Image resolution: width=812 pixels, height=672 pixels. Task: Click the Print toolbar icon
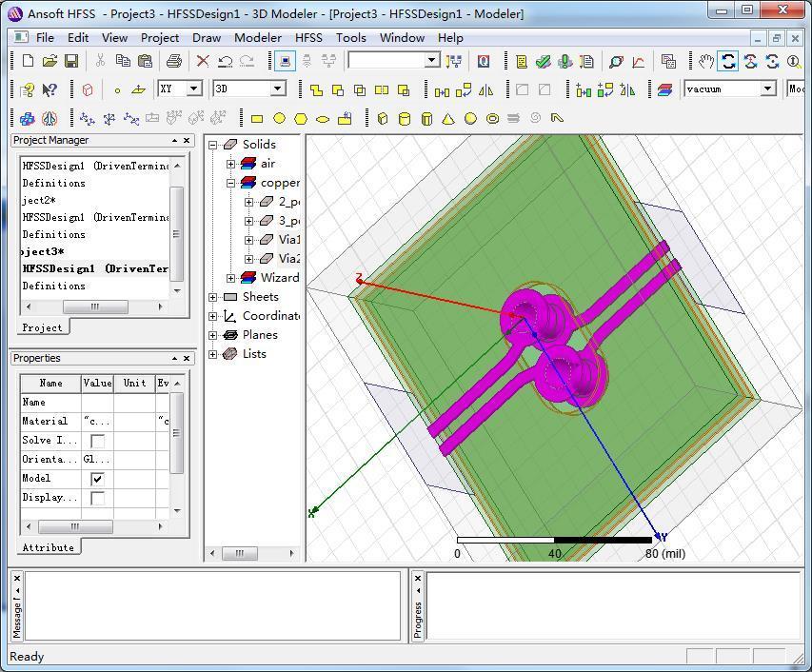click(x=173, y=61)
